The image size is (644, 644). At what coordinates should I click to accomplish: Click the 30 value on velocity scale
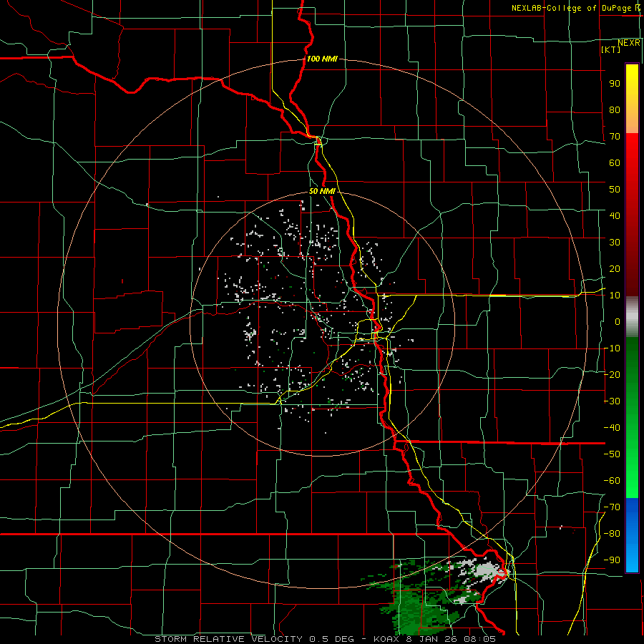click(615, 243)
